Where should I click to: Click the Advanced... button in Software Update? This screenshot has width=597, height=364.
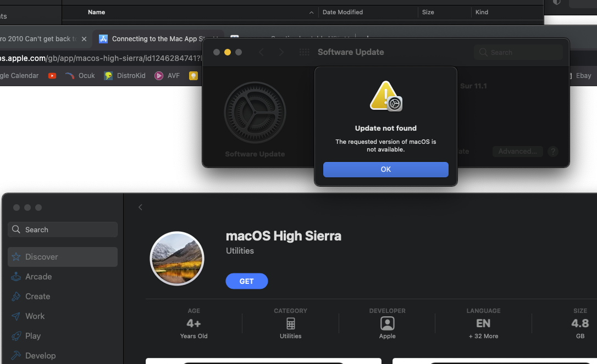coord(518,152)
